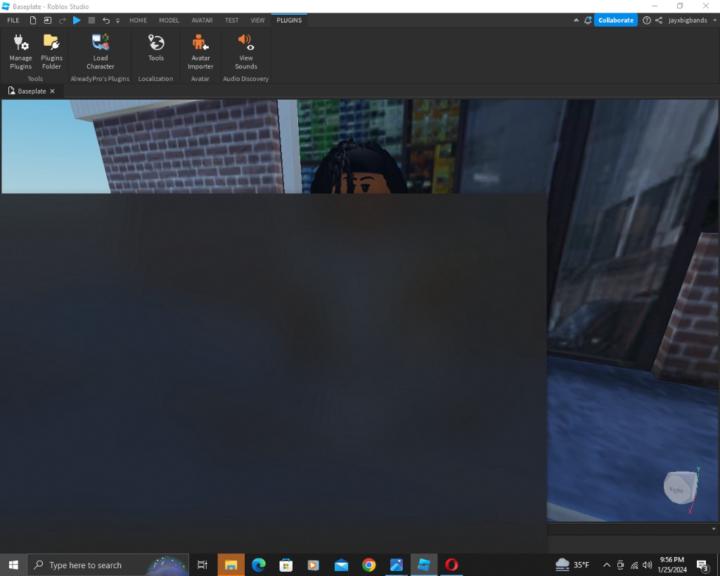Open the jayxbigbands account dropdown
Screen dimensions: 720x576
692,20
